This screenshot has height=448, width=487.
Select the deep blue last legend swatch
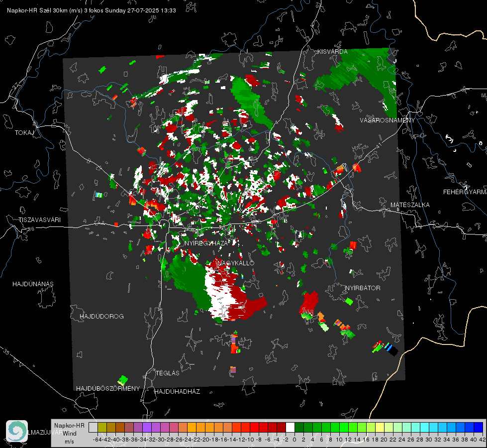(479, 427)
